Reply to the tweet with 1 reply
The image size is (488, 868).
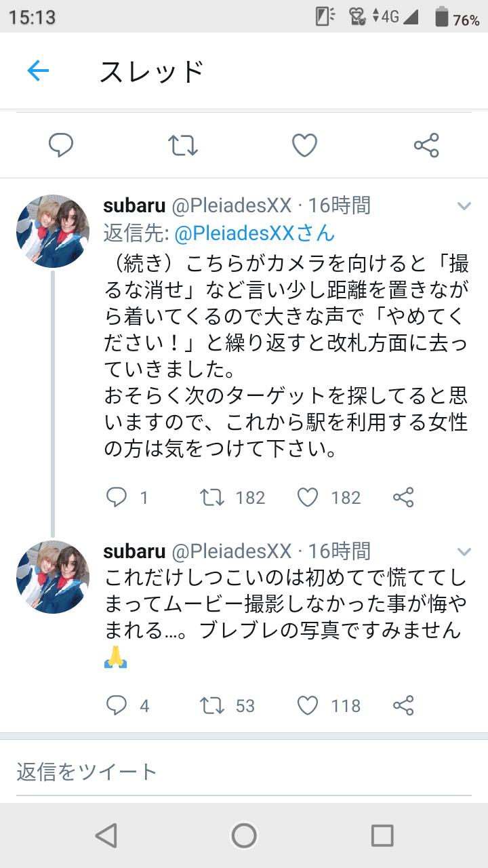coord(117,498)
